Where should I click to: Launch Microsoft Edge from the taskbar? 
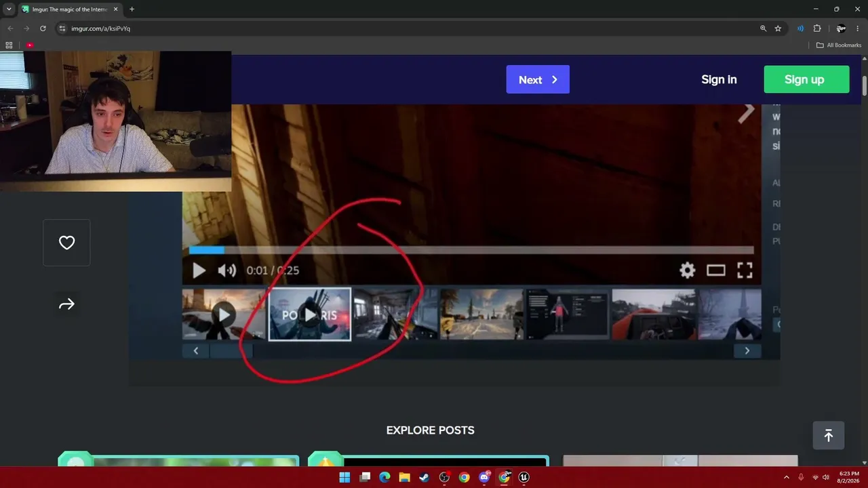pyautogui.click(x=384, y=477)
